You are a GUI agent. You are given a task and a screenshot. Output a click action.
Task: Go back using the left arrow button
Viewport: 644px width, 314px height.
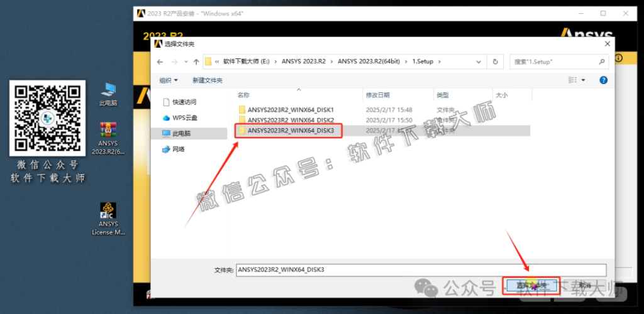(160, 62)
